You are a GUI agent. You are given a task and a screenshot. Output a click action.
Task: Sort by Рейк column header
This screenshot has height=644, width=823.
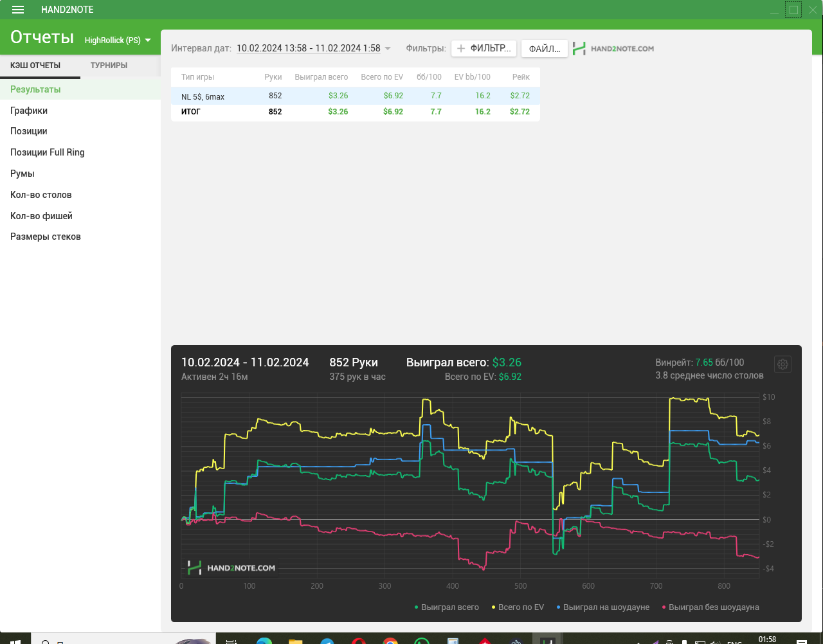click(x=521, y=77)
